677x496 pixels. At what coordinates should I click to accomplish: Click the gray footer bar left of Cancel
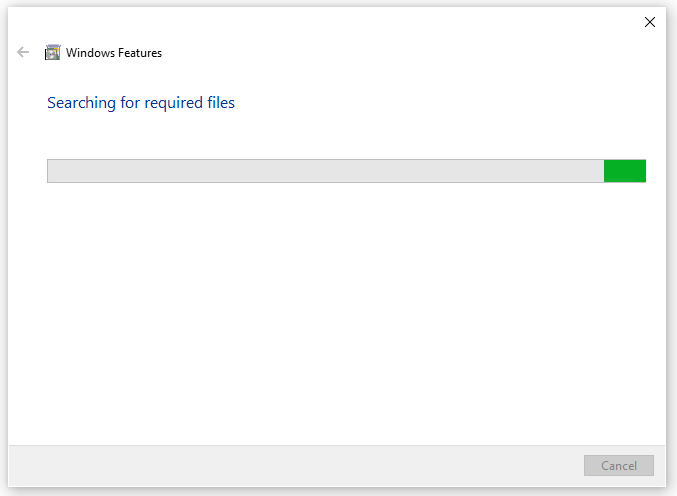click(300, 465)
